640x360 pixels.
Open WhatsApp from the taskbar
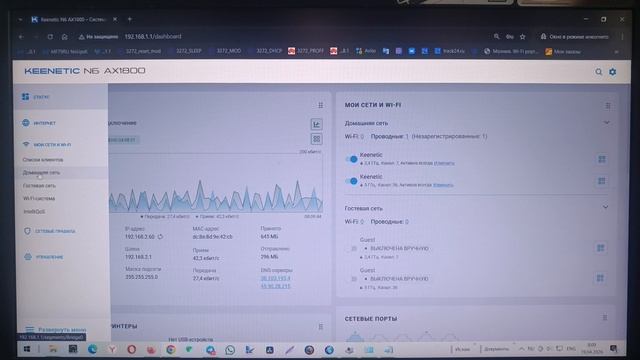[230, 350]
